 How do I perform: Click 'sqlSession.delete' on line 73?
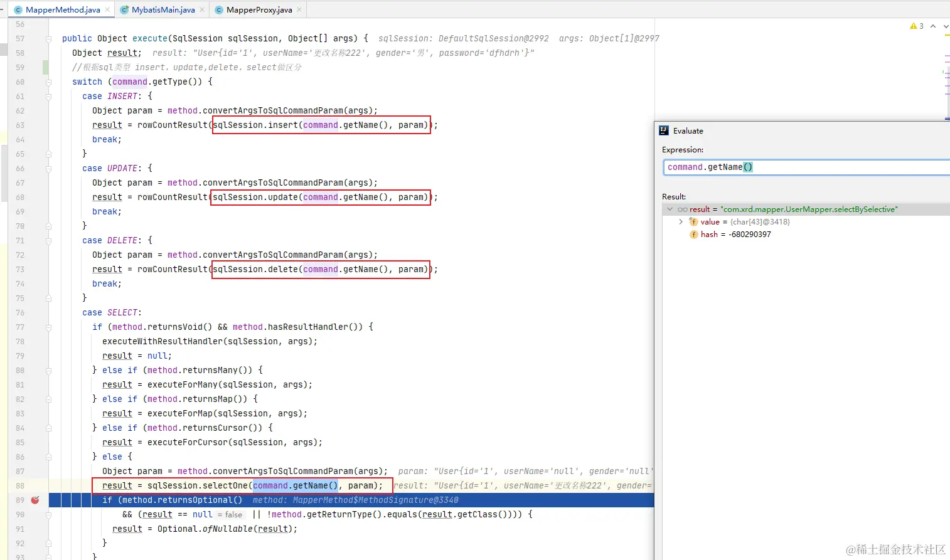coord(255,269)
